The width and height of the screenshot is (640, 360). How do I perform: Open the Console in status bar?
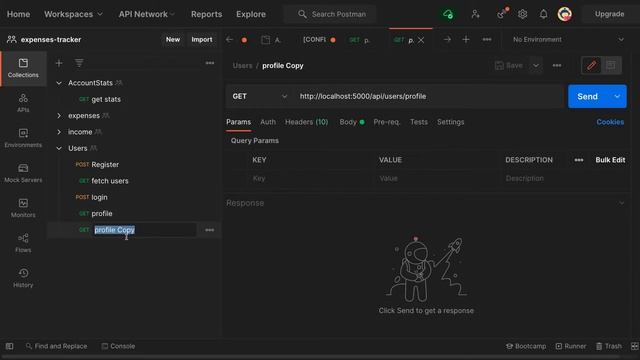[x=118, y=346]
